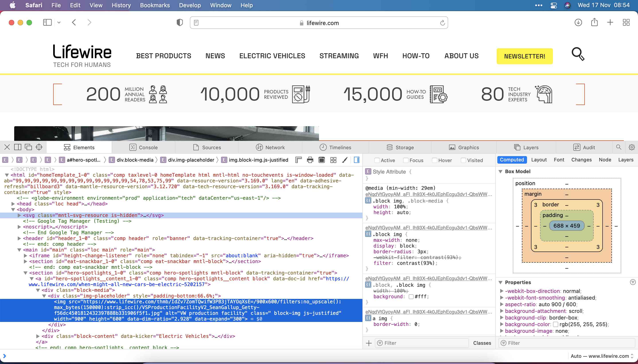Select div.img-placeholder in breadcrumb path

click(188, 160)
